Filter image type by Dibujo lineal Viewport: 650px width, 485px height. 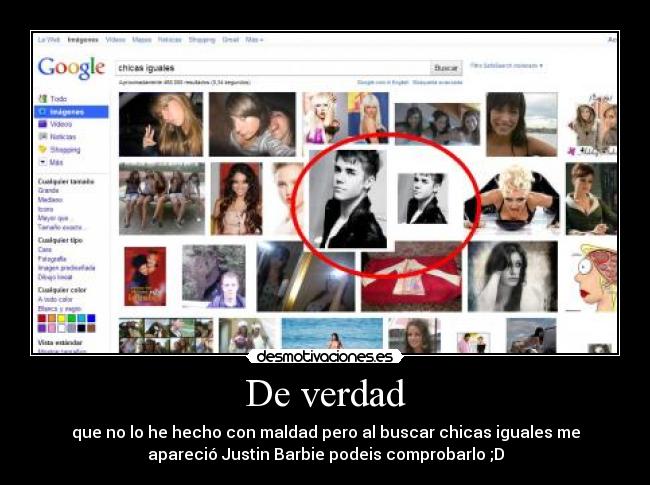point(55,277)
